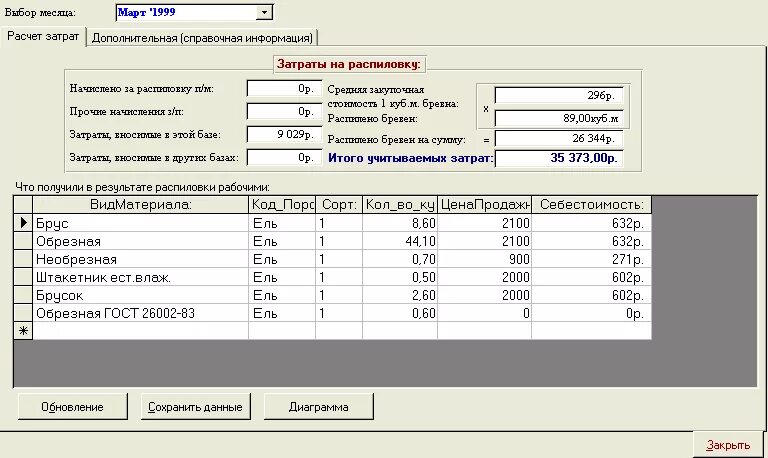768x458 pixels.
Task: Click the Код_Пород column header
Action: point(282,205)
